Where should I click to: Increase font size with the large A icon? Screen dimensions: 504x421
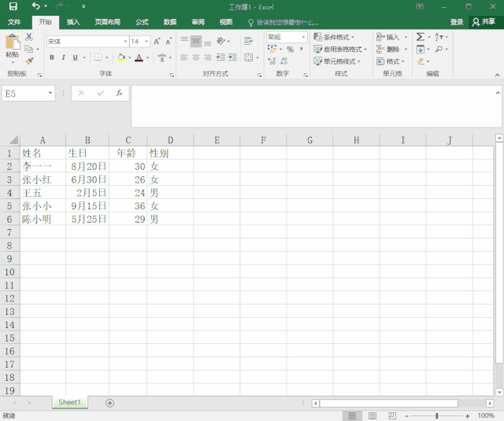[157, 42]
